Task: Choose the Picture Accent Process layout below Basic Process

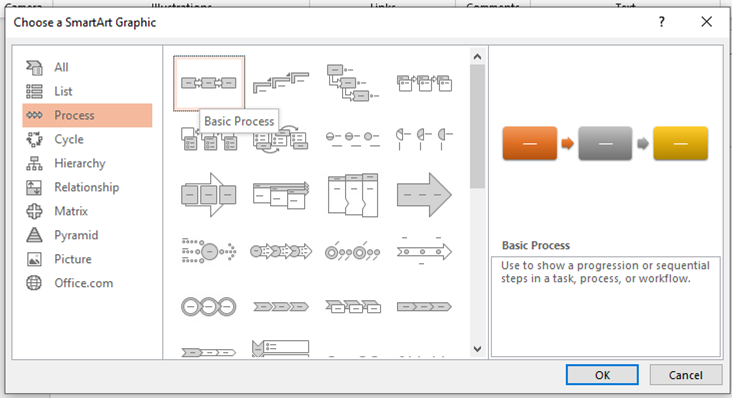Action: (x=209, y=139)
